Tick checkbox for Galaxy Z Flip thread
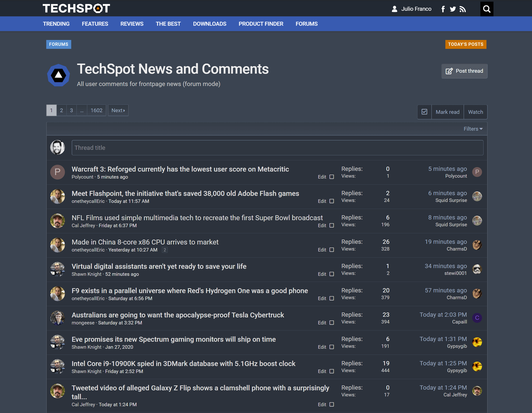This screenshot has width=532, height=413. pyautogui.click(x=332, y=404)
